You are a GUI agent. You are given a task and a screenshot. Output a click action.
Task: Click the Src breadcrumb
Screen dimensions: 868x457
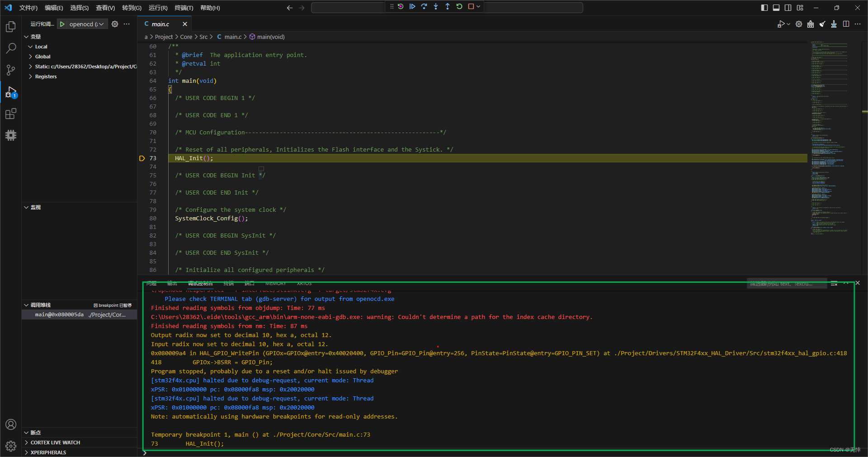tap(203, 37)
